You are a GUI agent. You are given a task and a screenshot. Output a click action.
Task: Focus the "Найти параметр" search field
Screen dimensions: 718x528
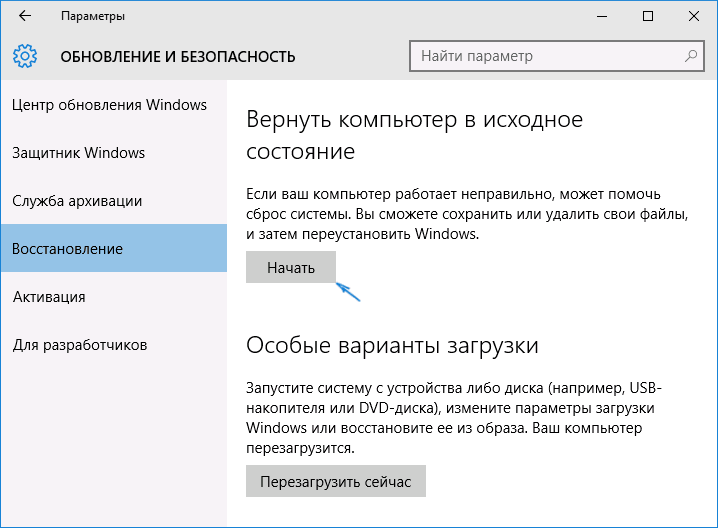[x=556, y=56]
